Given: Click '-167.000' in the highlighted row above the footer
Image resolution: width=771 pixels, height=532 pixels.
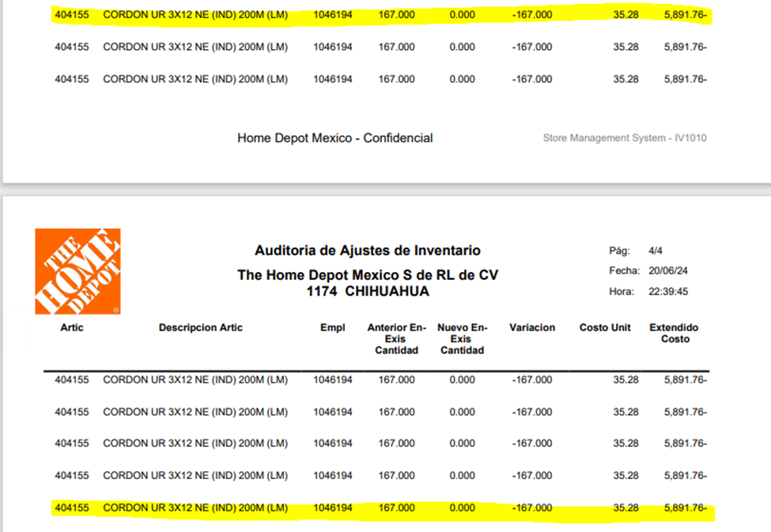Looking at the screenshot, I should click(532, 15).
